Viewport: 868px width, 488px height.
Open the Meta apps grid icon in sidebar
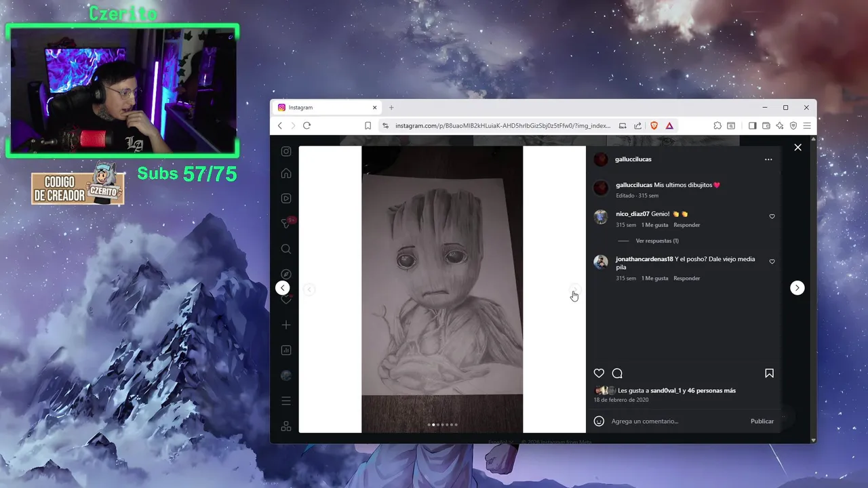coord(286,426)
